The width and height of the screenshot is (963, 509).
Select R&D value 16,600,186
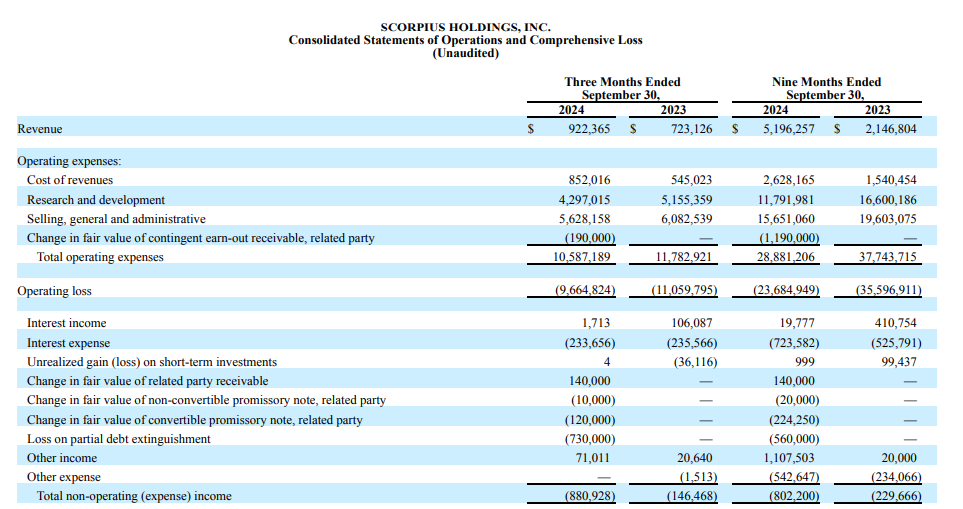click(887, 200)
